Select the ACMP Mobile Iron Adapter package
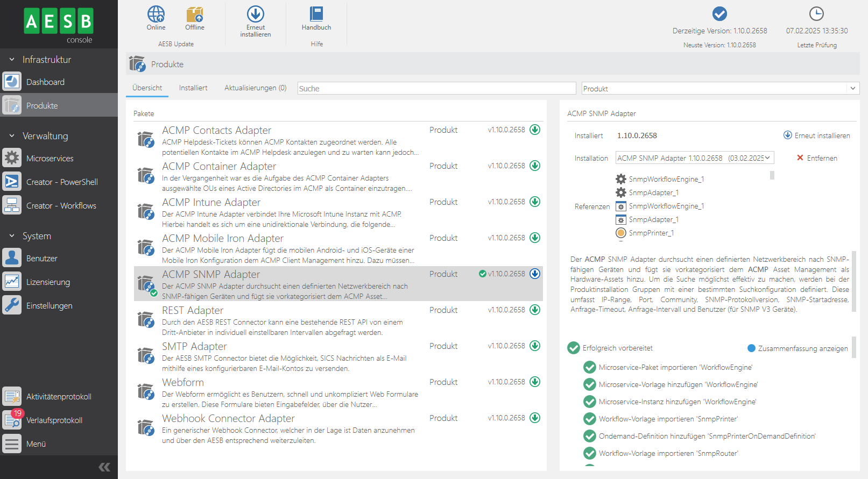 click(338, 248)
